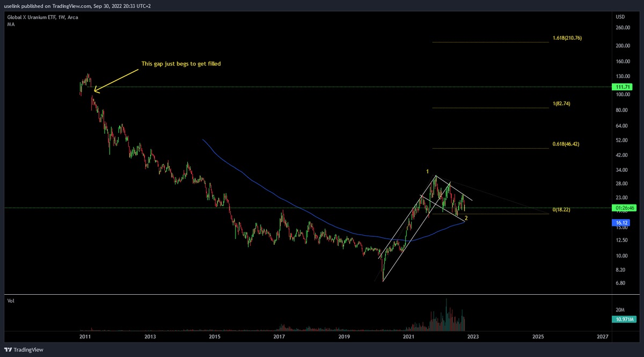Click the green 01:26:46 countdown price tag
This screenshot has height=357, width=644.
point(624,207)
